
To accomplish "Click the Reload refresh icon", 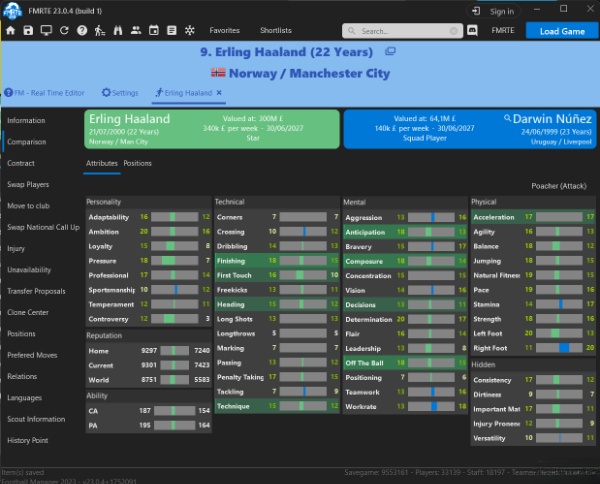I will click(64, 30).
